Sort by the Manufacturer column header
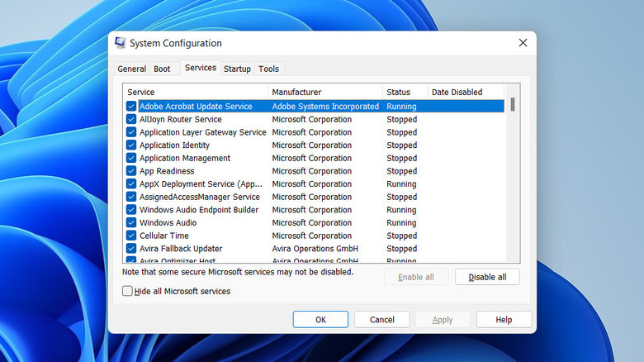The height and width of the screenshot is (362, 644). [x=324, y=92]
